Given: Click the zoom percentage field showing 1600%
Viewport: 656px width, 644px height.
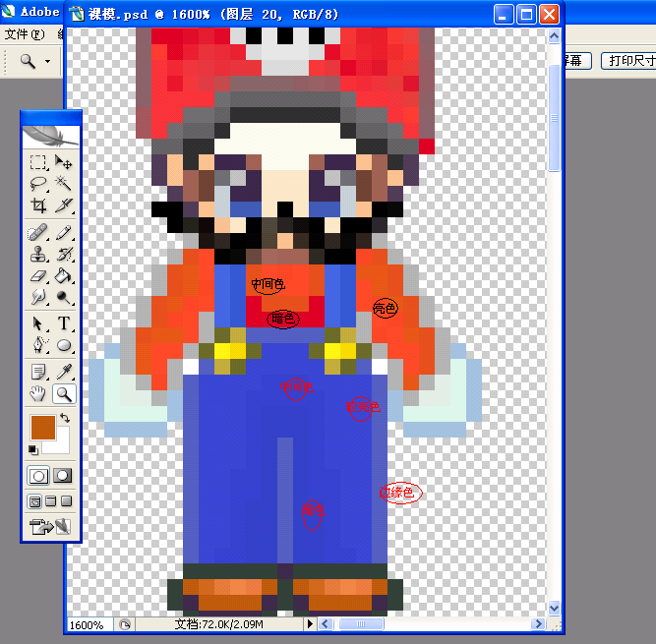Looking at the screenshot, I should point(89,624).
